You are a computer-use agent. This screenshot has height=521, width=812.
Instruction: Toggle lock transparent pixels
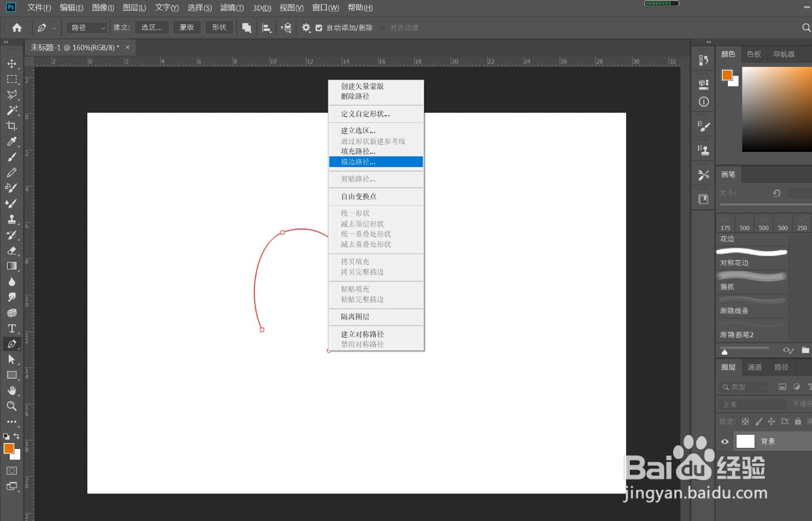click(745, 421)
